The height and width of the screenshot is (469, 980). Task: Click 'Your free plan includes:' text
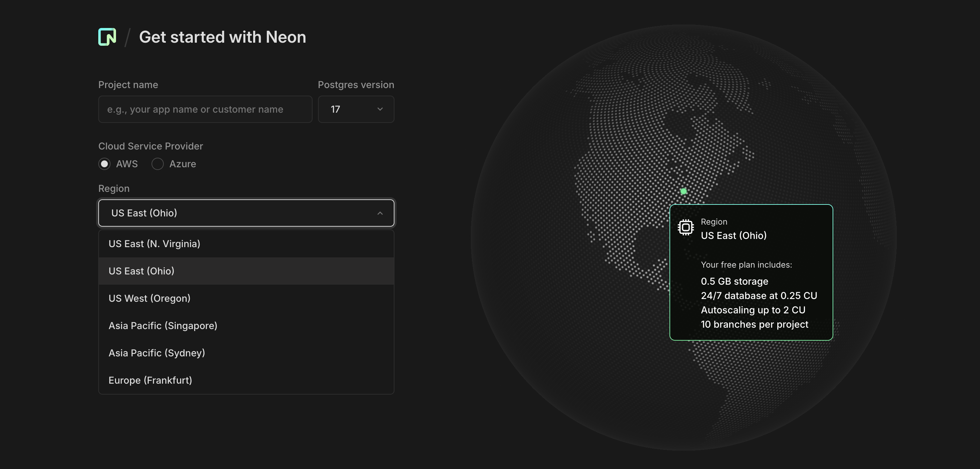click(746, 265)
